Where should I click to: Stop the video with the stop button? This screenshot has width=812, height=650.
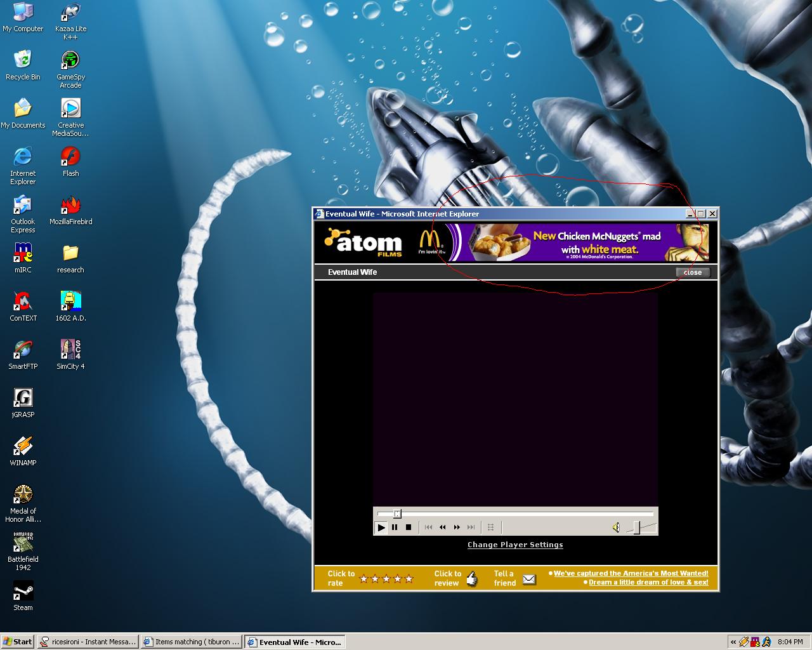[409, 527]
